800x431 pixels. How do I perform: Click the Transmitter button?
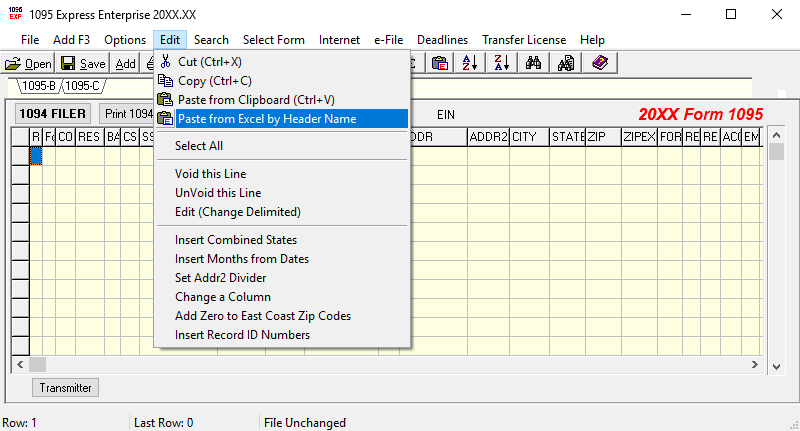click(65, 388)
